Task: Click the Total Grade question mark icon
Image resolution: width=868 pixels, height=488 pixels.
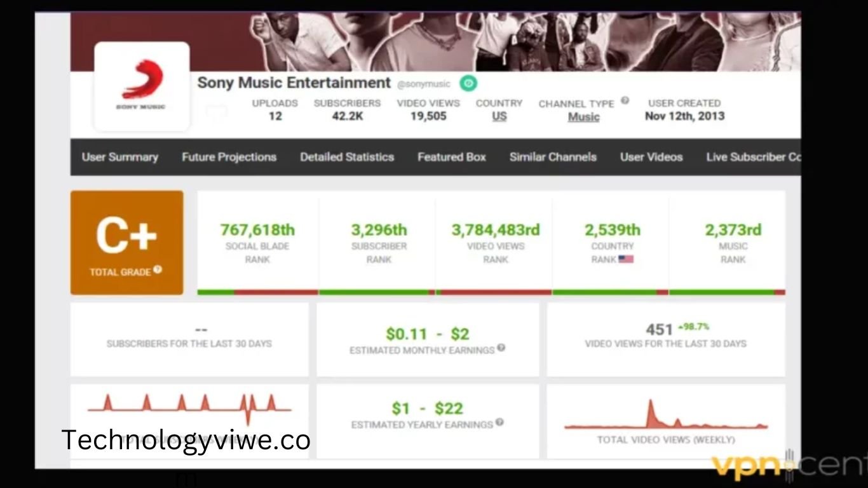Action: click(x=158, y=269)
